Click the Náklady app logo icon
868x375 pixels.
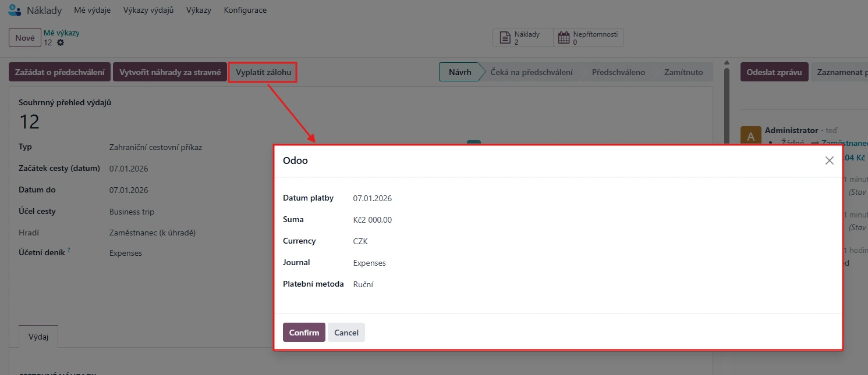pyautogui.click(x=15, y=10)
